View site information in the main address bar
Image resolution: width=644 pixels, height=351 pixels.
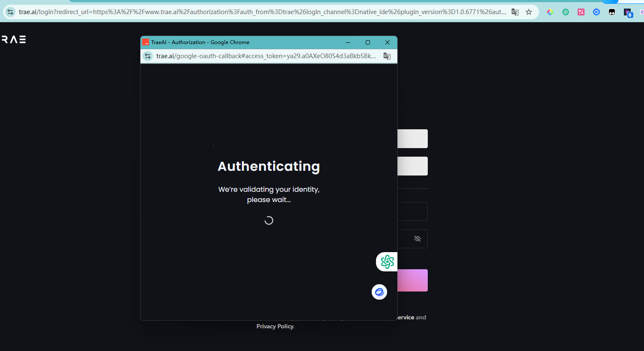click(x=11, y=12)
